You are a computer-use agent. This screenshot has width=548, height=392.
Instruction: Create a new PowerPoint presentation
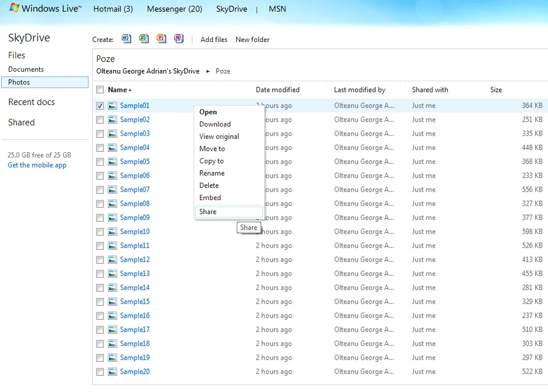(161, 39)
